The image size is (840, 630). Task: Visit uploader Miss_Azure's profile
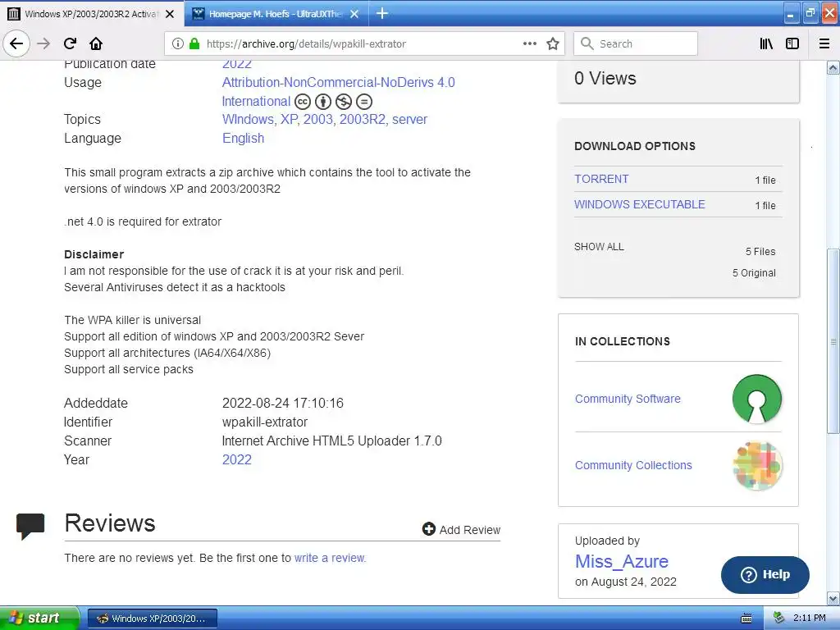[x=622, y=561]
